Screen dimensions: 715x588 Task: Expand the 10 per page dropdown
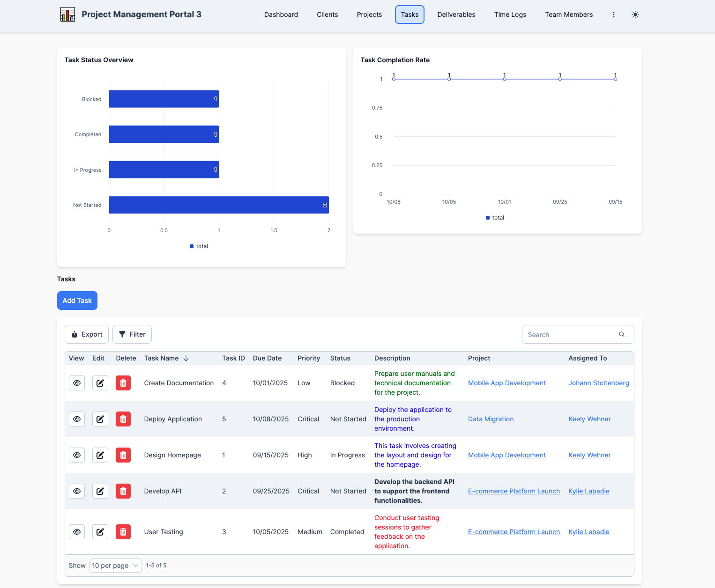(115, 566)
